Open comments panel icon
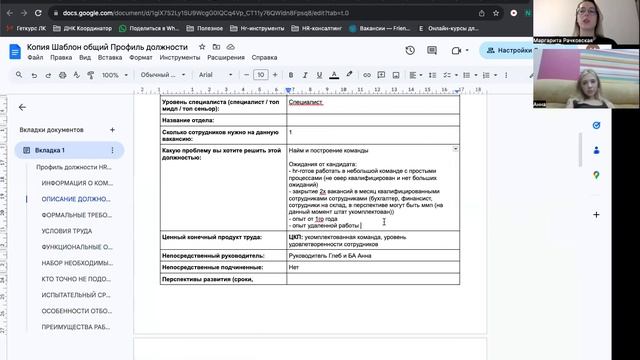 [x=432, y=50]
